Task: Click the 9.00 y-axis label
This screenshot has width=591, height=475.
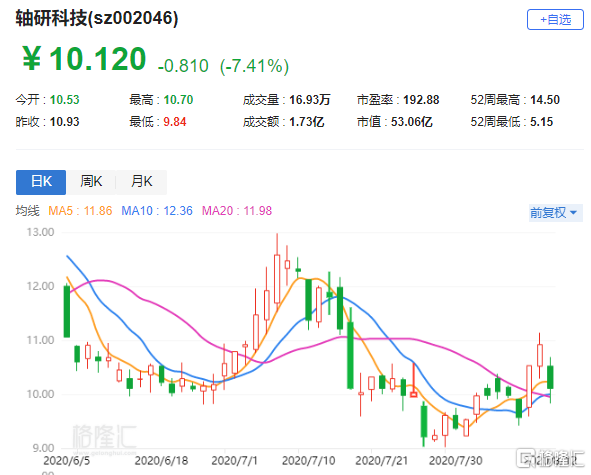Action: 43,448
